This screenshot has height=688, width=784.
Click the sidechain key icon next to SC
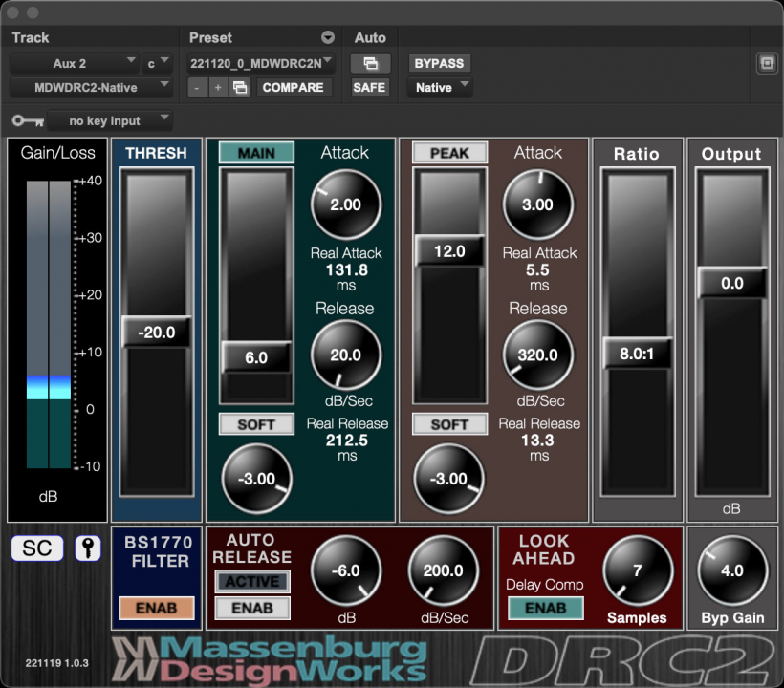(x=87, y=548)
